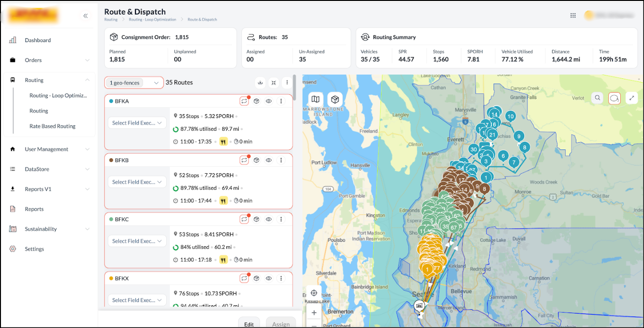
Task: Open the geo-fences filter dropdown
Action: (134, 83)
